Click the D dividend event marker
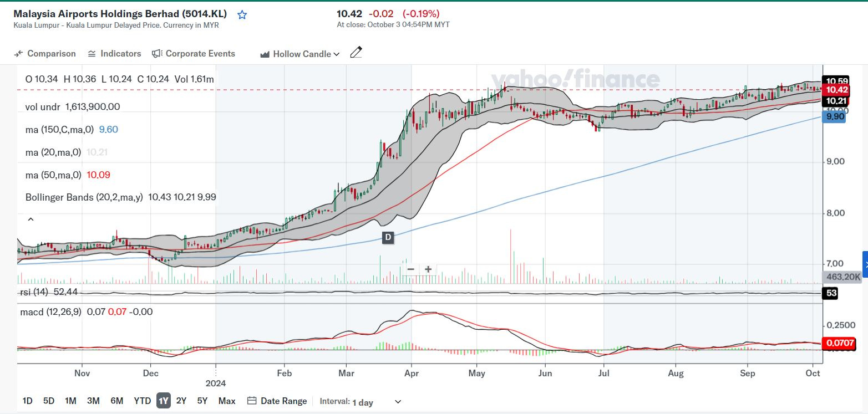Screen dimensions: 868x414 click(x=388, y=237)
